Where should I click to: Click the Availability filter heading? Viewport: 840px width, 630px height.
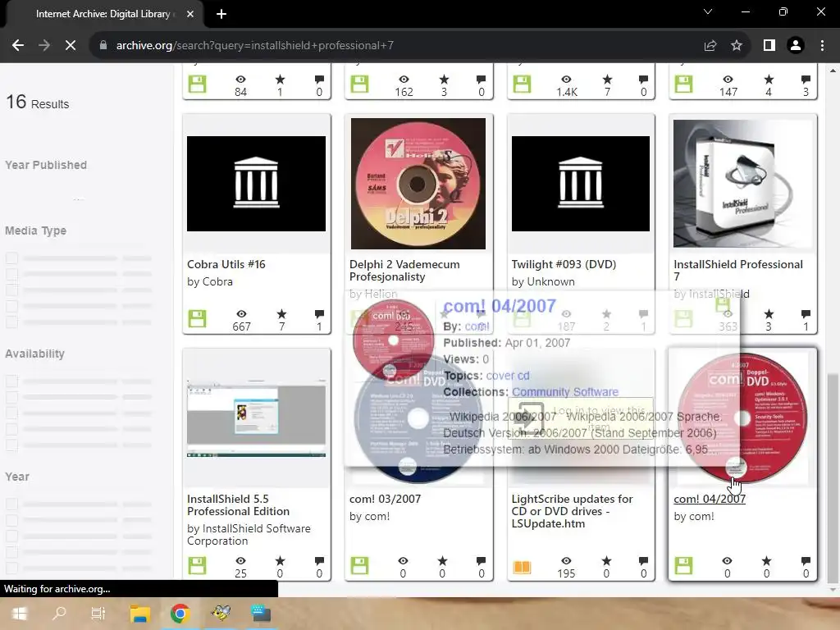click(x=34, y=354)
